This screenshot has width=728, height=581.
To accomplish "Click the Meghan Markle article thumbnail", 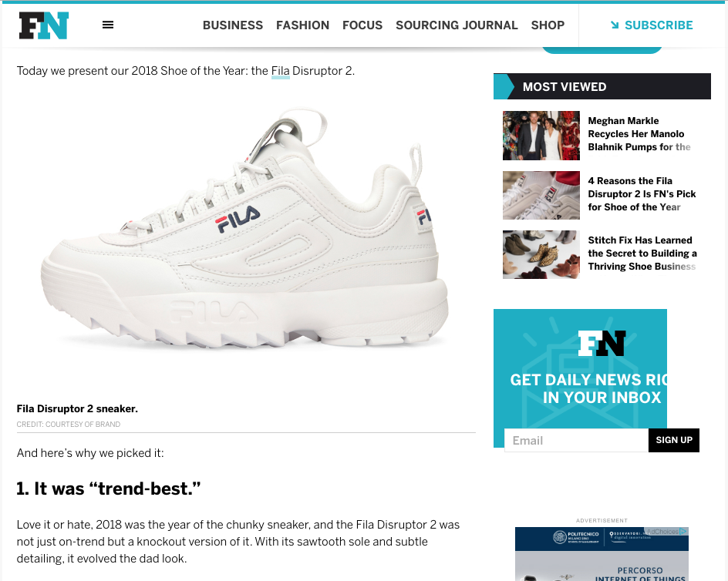I will coord(541,136).
